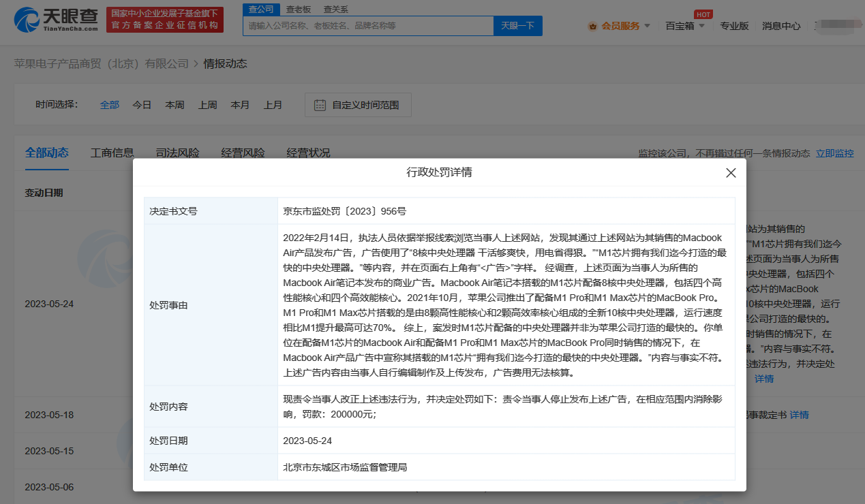Click 详情 link after 并决定处
The height and width of the screenshot is (504, 865).
click(764, 379)
